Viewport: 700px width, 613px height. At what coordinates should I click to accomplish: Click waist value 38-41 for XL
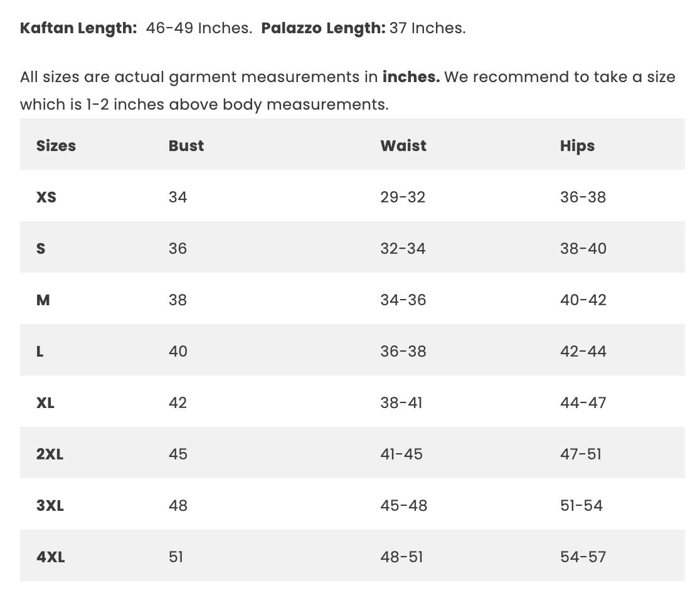[x=401, y=402]
